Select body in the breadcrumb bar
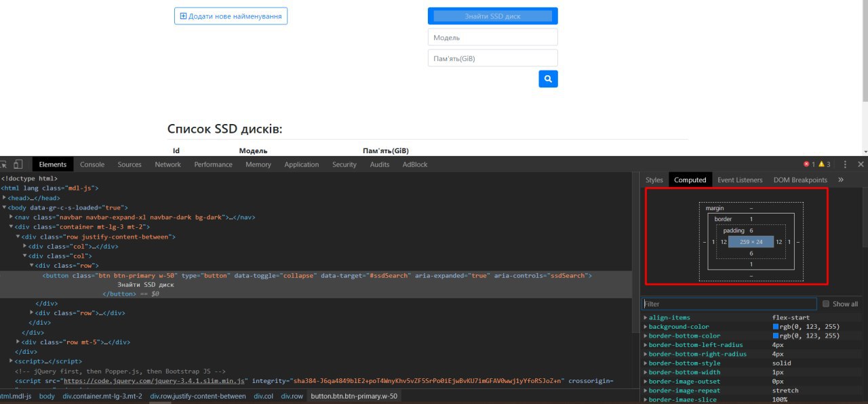The height and width of the screenshot is (404, 868). (47, 396)
